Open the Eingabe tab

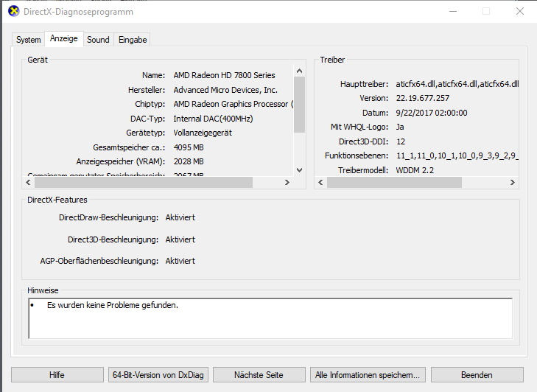point(133,40)
